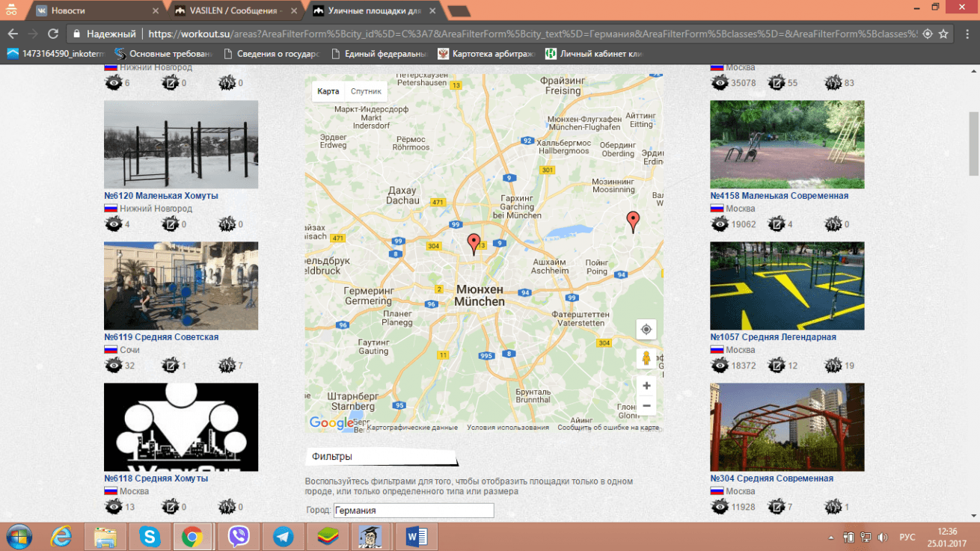Click the map zoom in plus button

pos(646,386)
